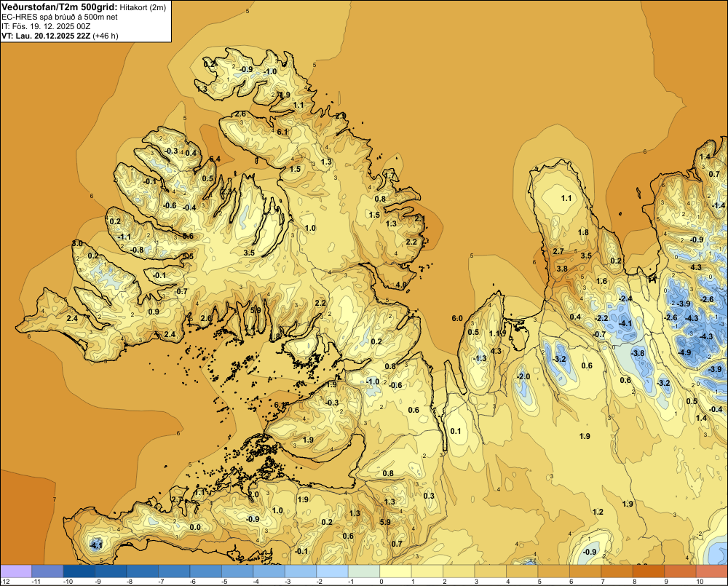Image resolution: width=728 pixels, height=586 pixels.
Task: Select the pale green legend swatch between -1 and 0
Action: 364,571
